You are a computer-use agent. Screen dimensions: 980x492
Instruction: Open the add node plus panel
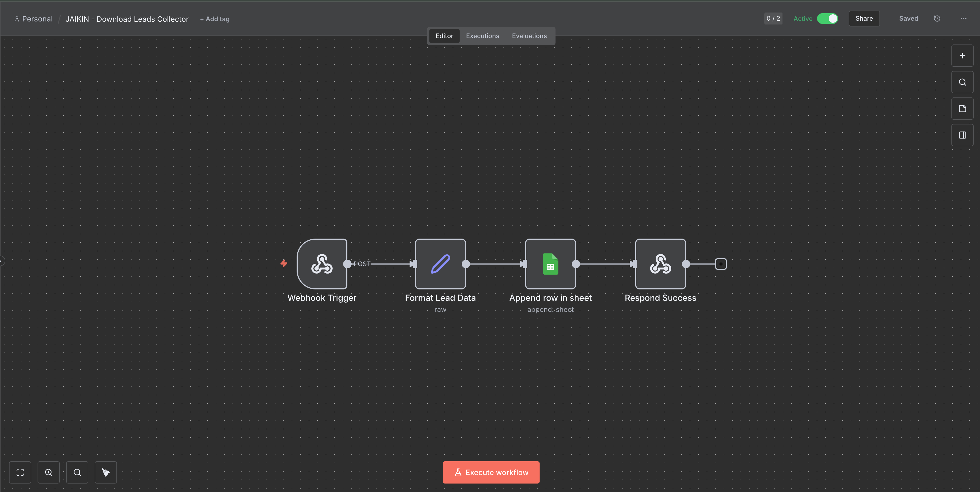962,56
